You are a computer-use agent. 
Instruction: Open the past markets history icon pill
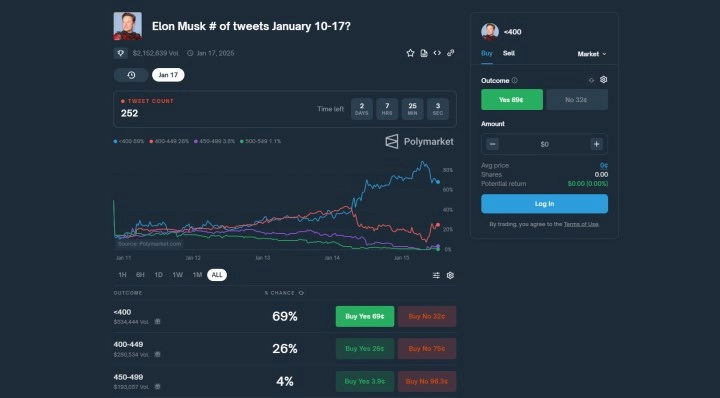click(x=131, y=75)
